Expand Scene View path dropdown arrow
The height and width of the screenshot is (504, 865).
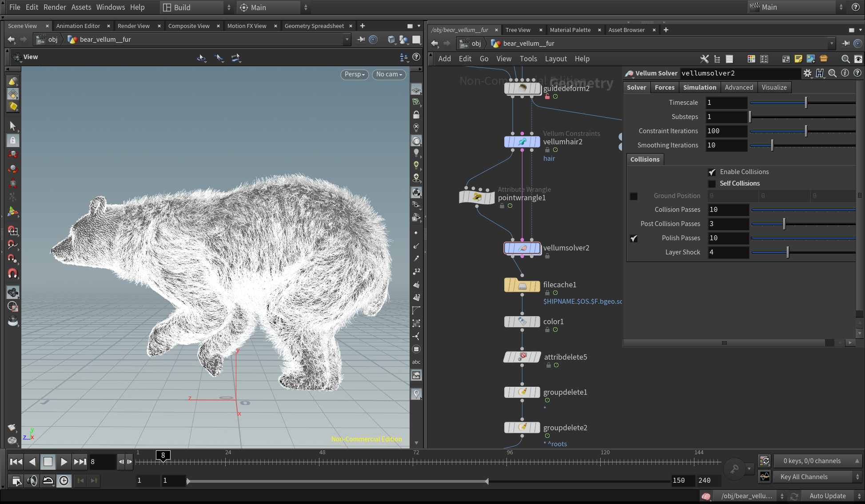coord(347,39)
